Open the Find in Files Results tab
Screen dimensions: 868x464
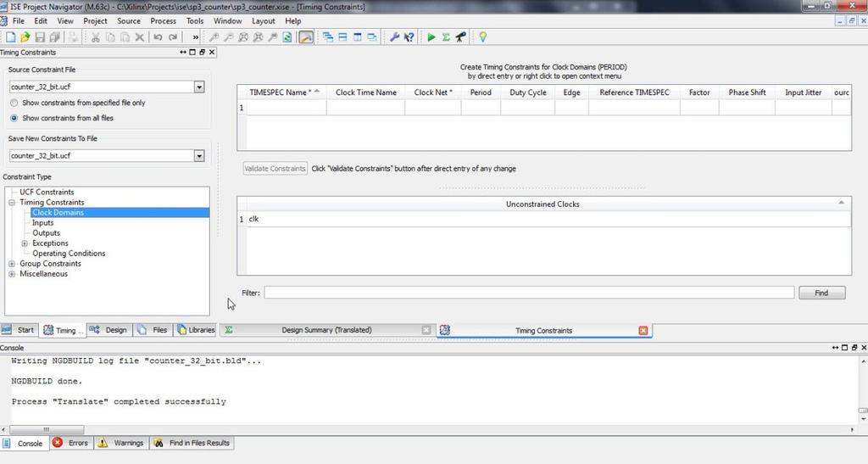[192, 443]
